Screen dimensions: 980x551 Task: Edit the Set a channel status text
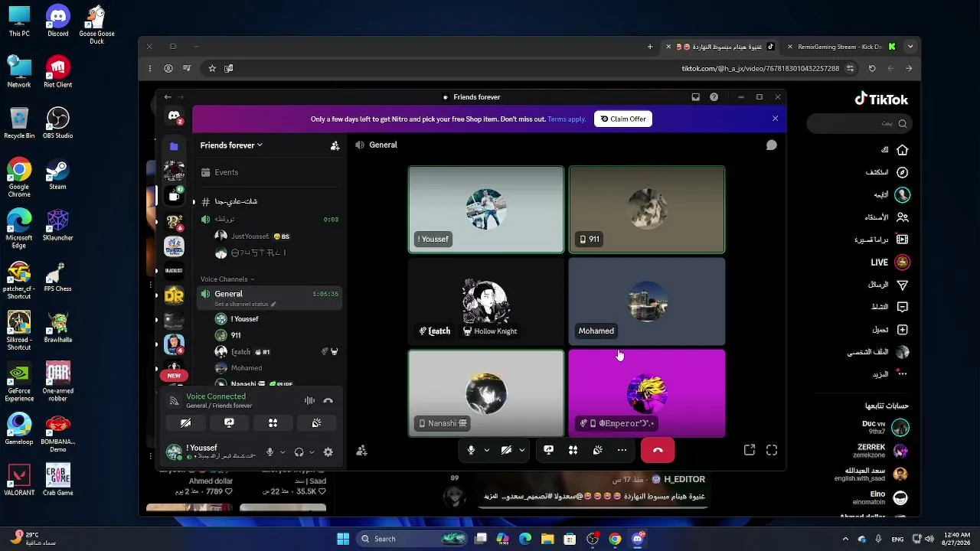click(x=245, y=304)
